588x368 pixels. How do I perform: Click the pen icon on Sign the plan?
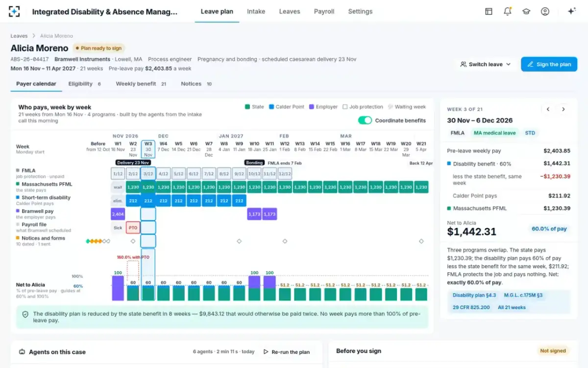(x=530, y=64)
